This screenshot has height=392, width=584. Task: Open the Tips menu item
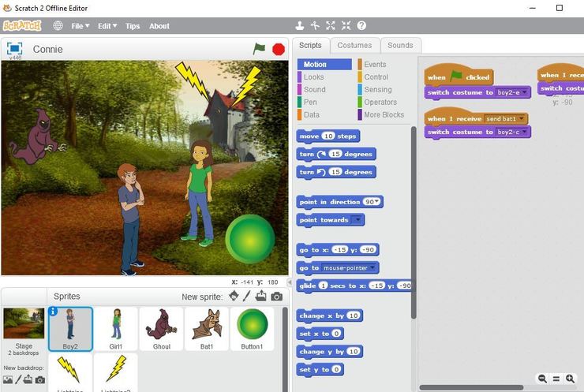click(133, 26)
